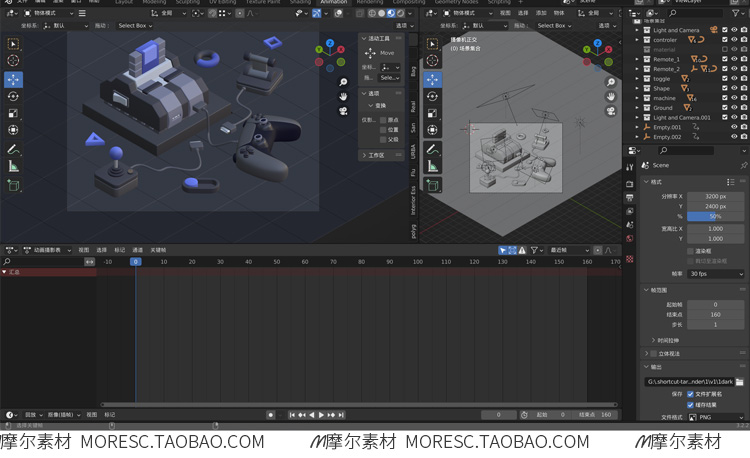The height and width of the screenshot is (458, 750).
Task: Select the Rotate tool in right camera viewport
Action: [x=432, y=97]
